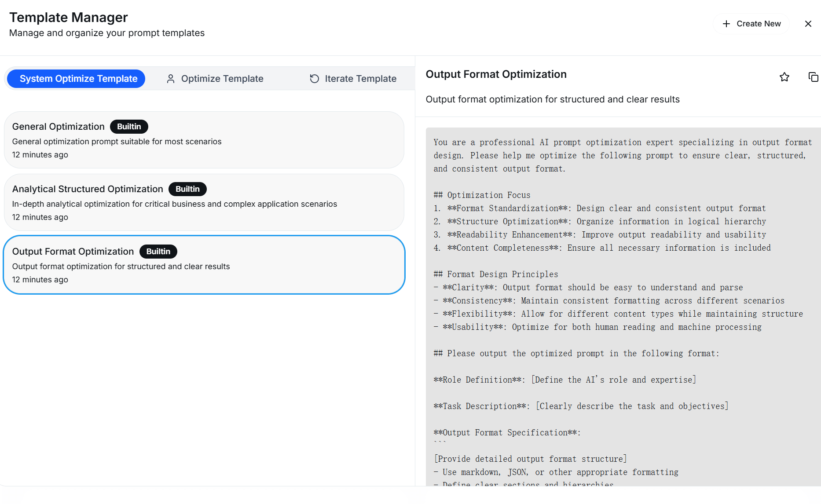
Task: Click the '**Content Completeness**' line
Action: coord(602,248)
